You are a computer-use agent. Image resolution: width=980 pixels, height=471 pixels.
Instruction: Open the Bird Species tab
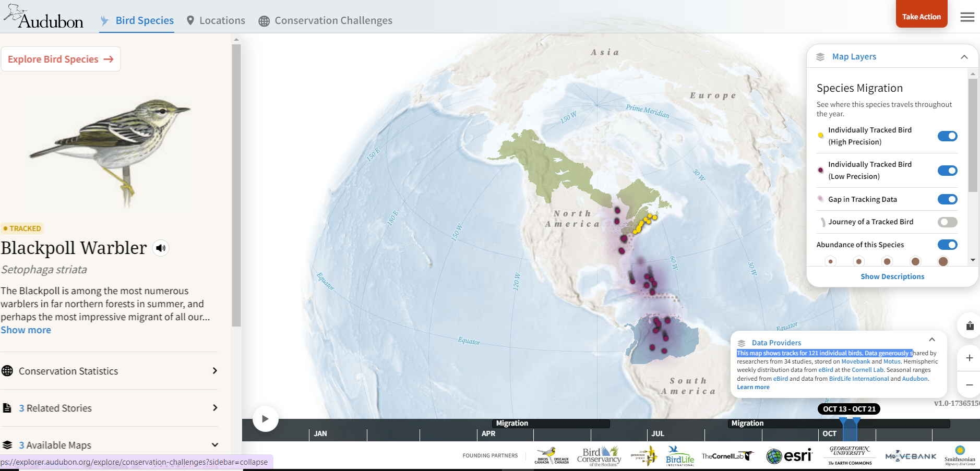tap(137, 20)
